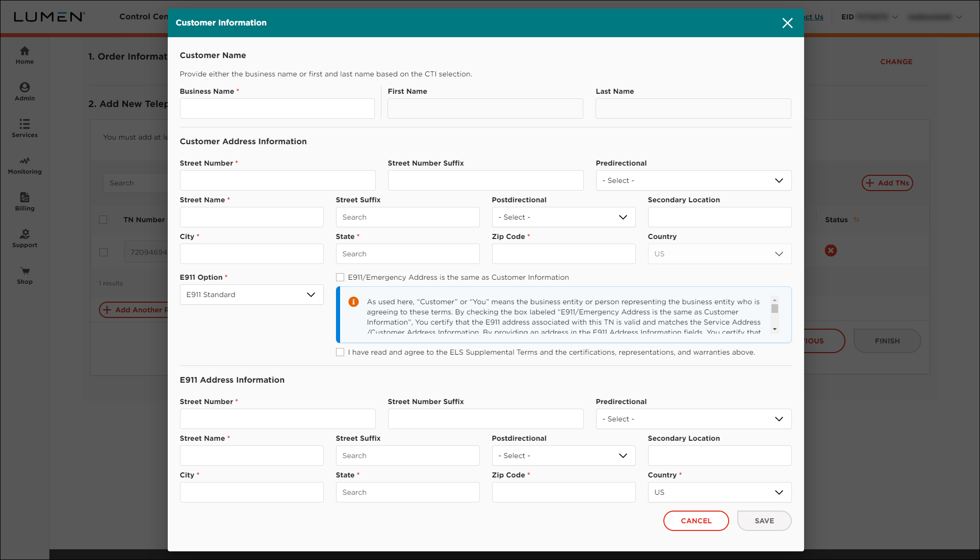Open the Country dropdown in E911 Address
The height and width of the screenshot is (560, 980).
coord(719,492)
